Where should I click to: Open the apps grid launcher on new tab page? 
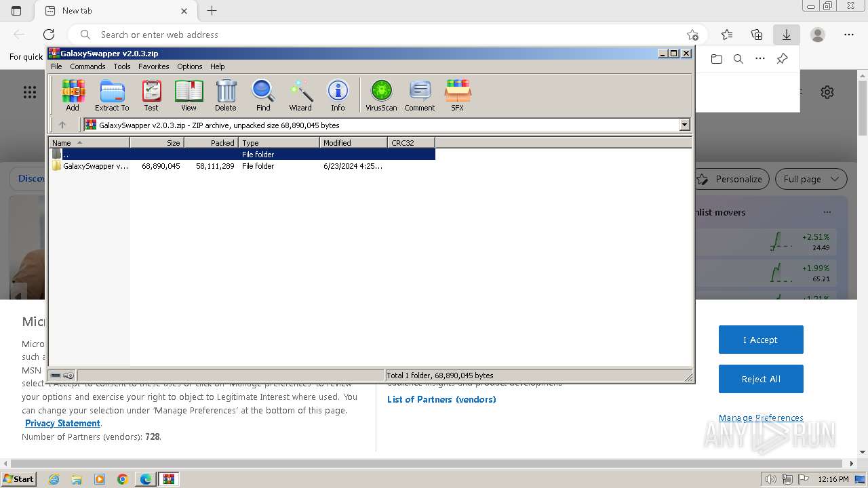coord(30,92)
